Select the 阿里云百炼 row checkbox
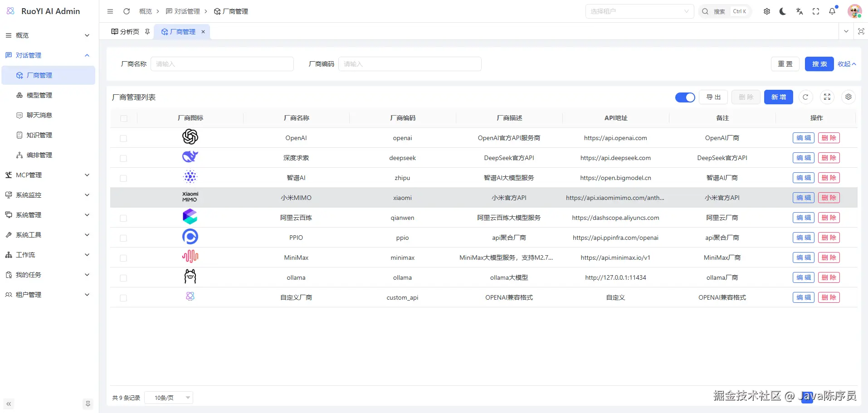This screenshot has width=868, height=413. [123, 218]
